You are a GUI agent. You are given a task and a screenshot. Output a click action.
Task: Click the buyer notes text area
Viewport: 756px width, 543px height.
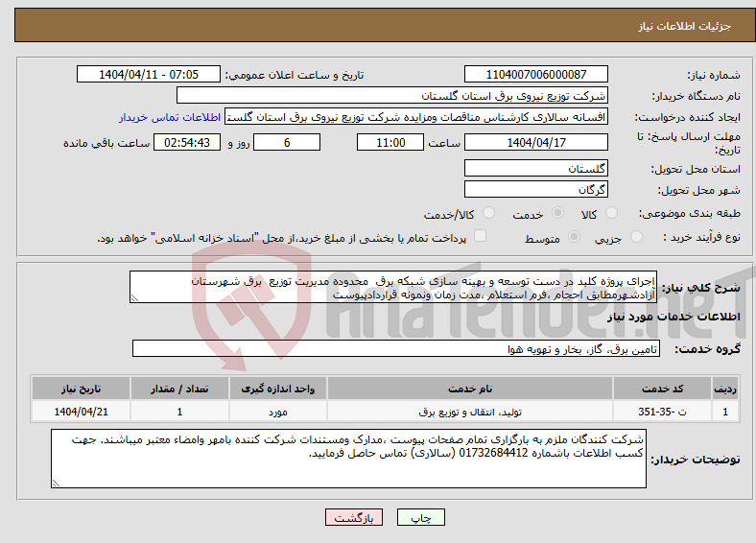(x=348, y=459)
